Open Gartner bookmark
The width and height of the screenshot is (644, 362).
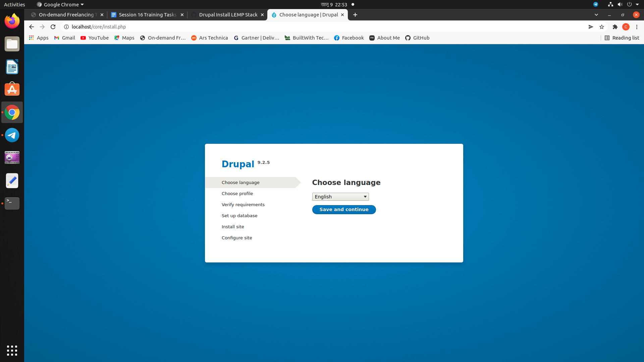coord(257,38)
